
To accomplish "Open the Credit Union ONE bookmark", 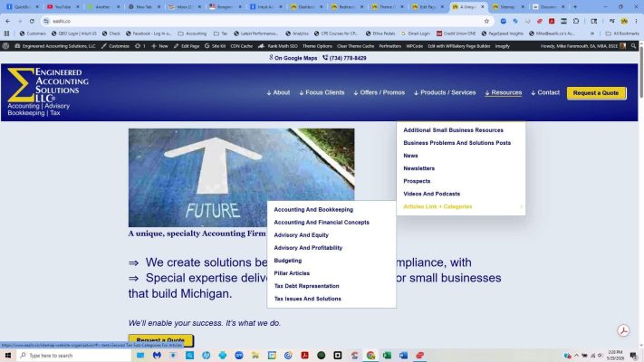I will click(x=456, y=33).
